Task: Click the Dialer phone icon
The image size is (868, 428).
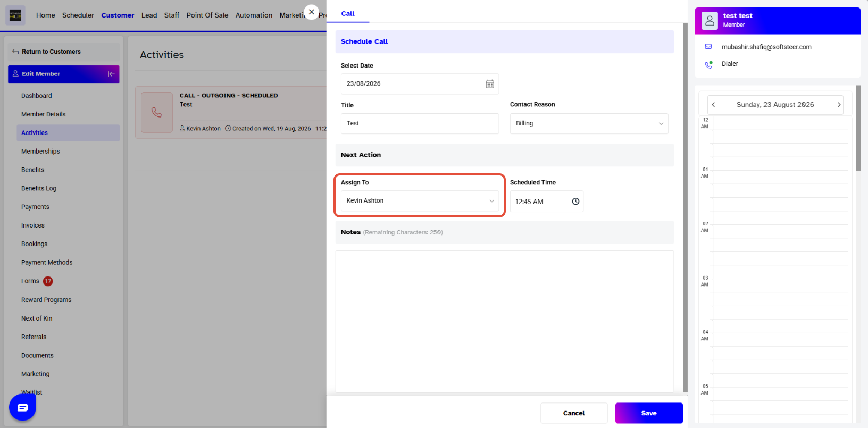Action: pos(708,64)
